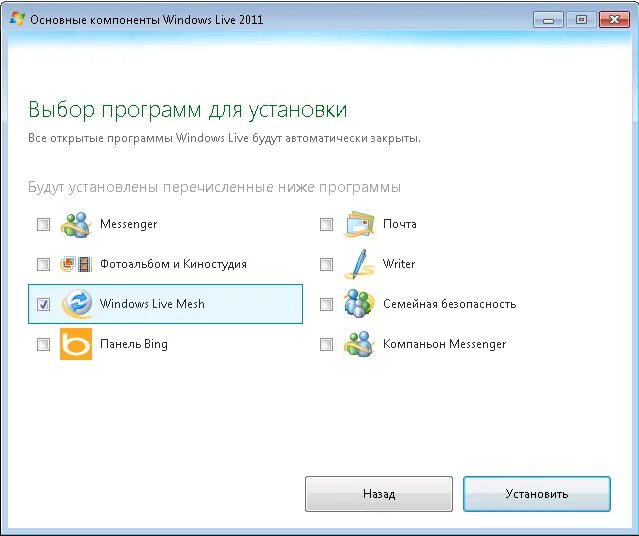Click the Writer label
This screenshot has width=639, height=536.
(399, 264)
